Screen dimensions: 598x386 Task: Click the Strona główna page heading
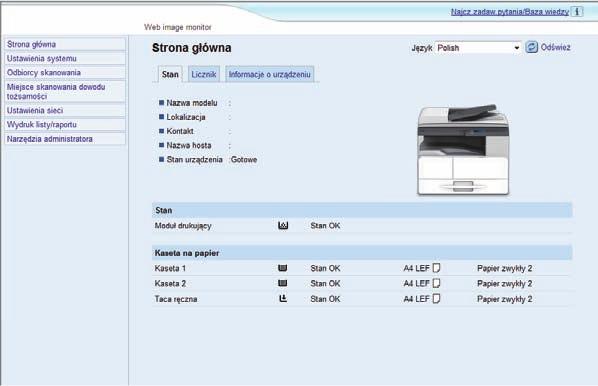[191, 48]
